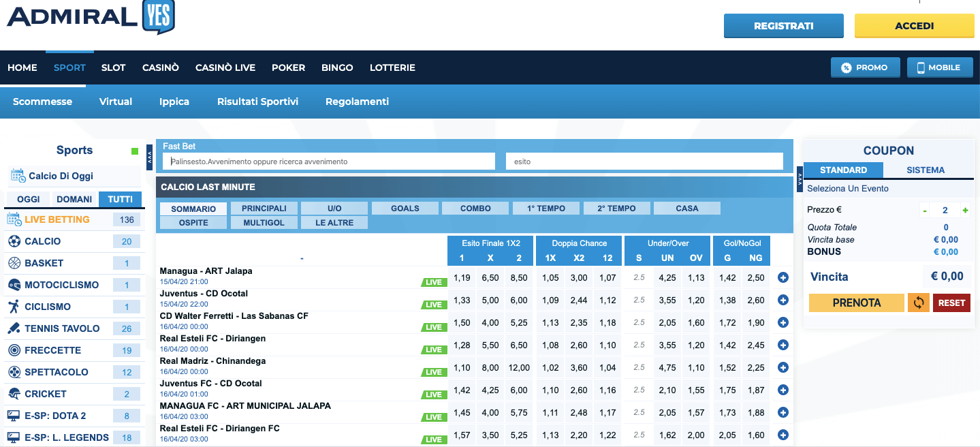This screenshot has height=447, width=980.
Task: Select the SISTEMA coupon tab
Action: pos(926,170)
